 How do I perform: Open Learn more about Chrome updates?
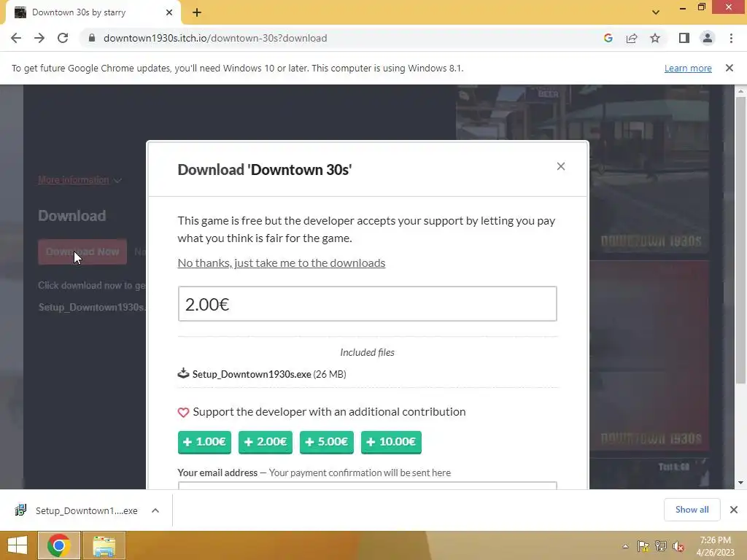[x=688, y=68]
